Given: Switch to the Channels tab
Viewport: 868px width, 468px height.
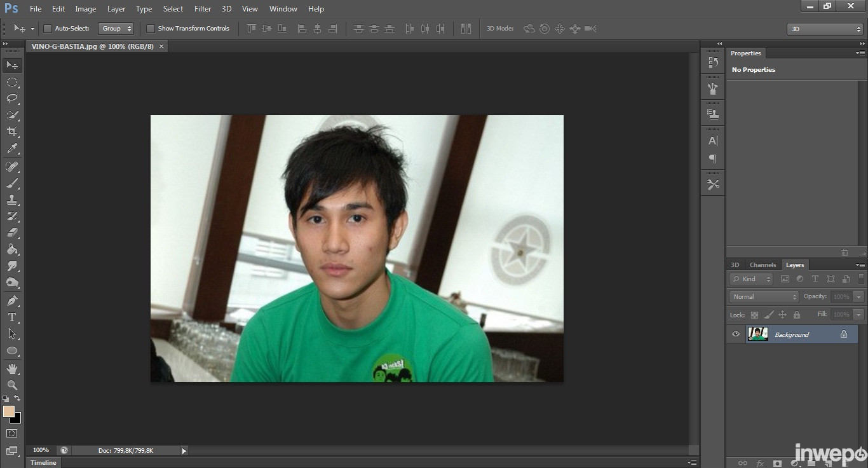Looking at the screenshot, I should [x=763, y=265].
